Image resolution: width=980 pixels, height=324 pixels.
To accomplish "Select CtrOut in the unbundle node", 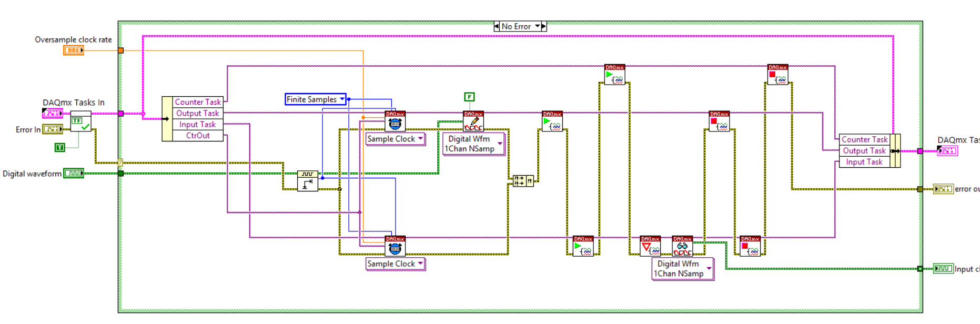I will pos(198,135).
